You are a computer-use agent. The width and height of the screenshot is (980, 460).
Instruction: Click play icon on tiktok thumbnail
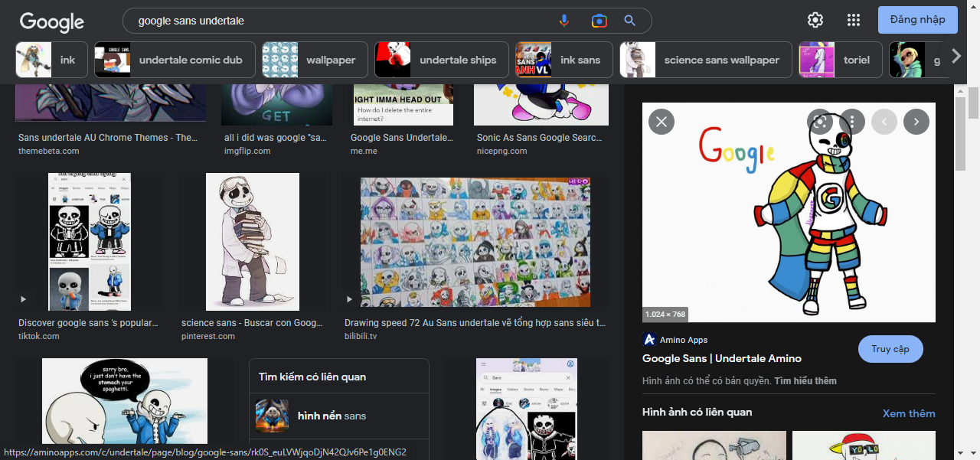23,299
